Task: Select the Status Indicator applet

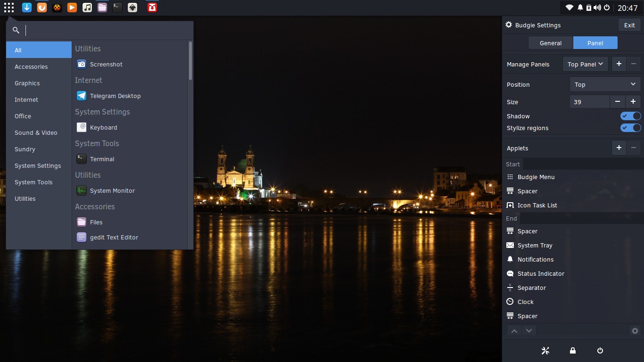Action: point(541,273)
